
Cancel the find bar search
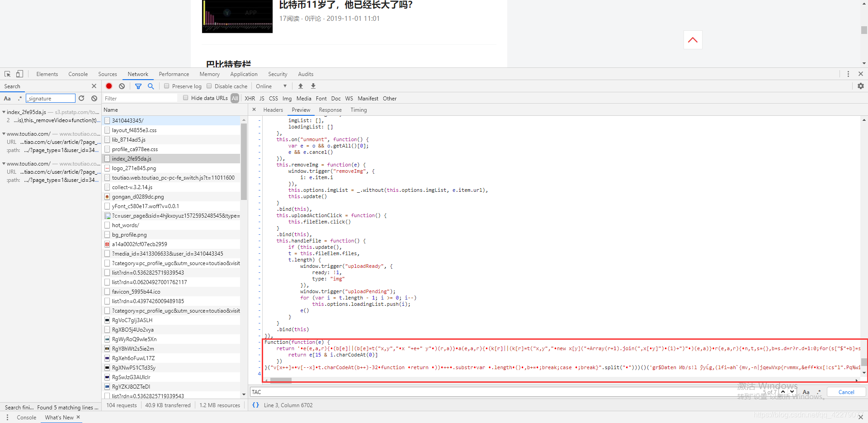[846, 392]
